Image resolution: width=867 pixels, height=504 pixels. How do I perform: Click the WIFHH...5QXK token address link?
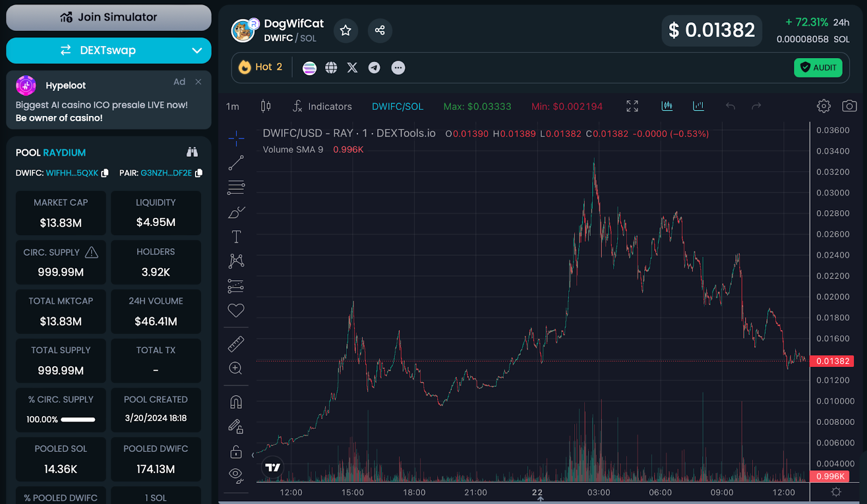coord(72,173)
